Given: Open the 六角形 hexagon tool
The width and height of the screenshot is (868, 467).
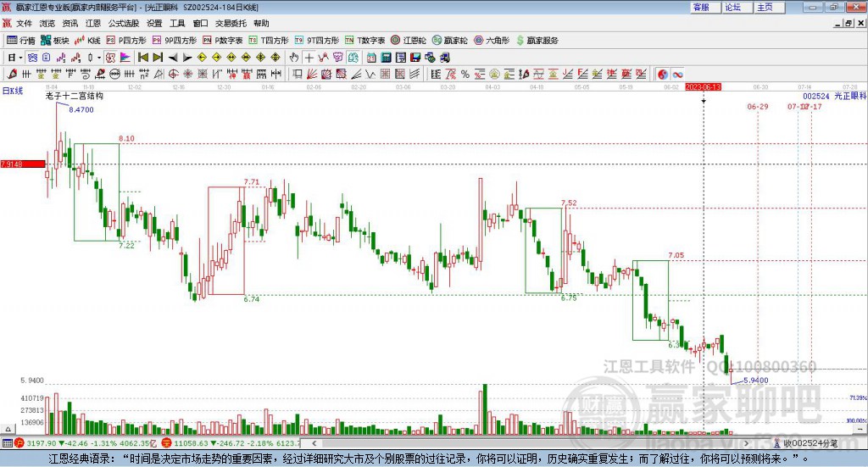Looking at the screenshot, I should tap(492, 41).
